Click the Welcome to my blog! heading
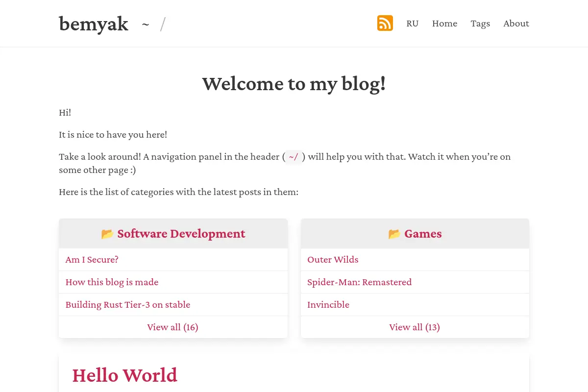This screenshot has height=392, width=588. pos(294,84)
